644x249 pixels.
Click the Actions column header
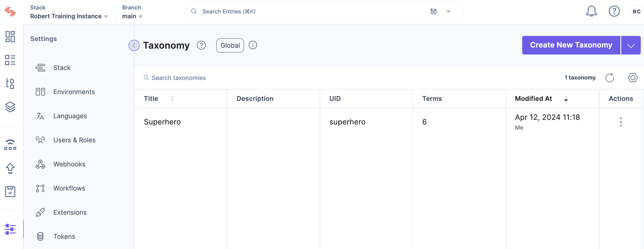[621, 99]
